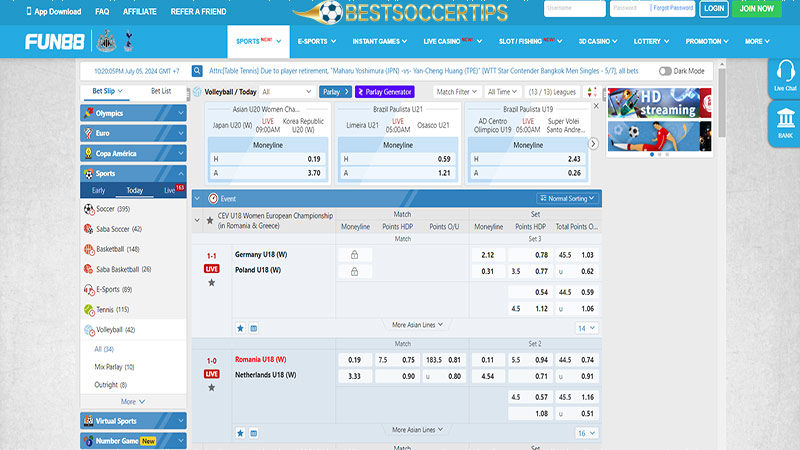Toggle Dark Mode switch
Screen dimensions: 800x450
[x=665, y=71]
